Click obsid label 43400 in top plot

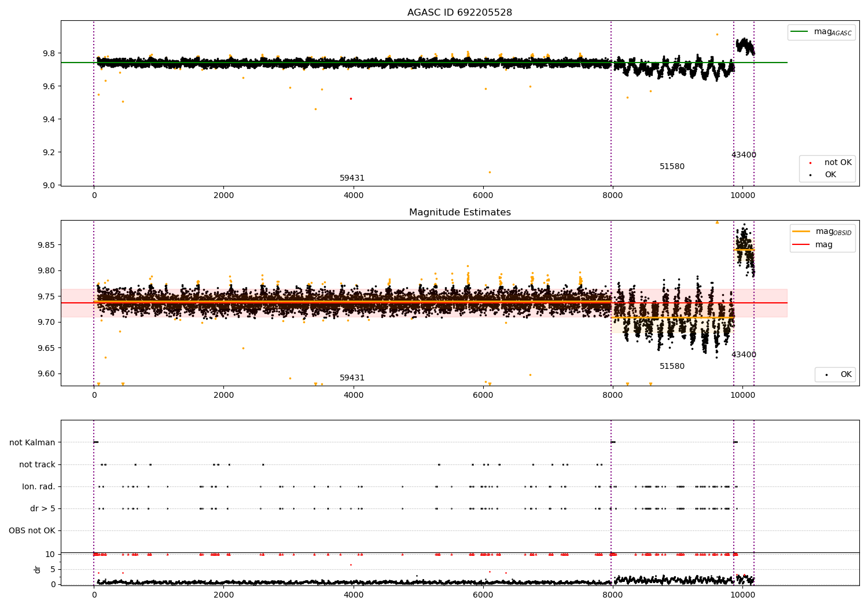tap(744, 155)
